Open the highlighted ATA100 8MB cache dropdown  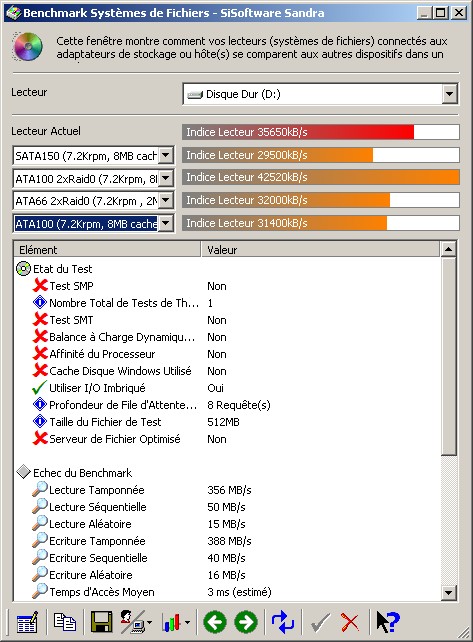166,224
